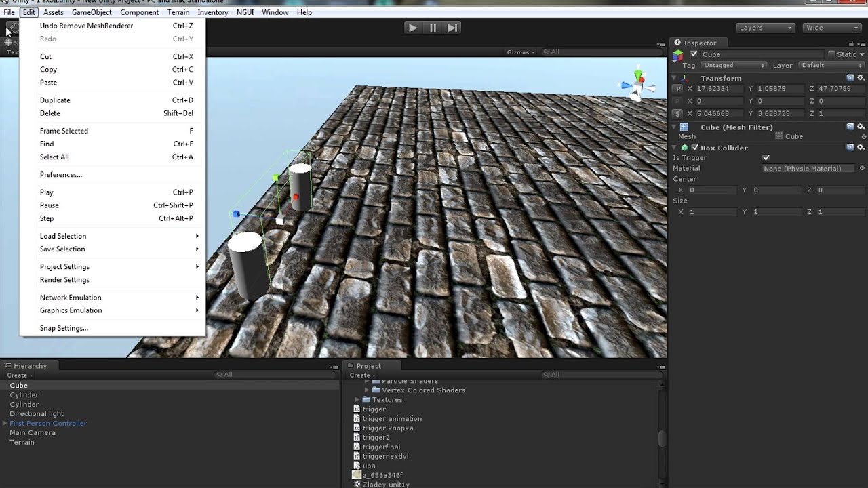Open the Inspector panel options menu icon
868x488 pixels.
861,43
